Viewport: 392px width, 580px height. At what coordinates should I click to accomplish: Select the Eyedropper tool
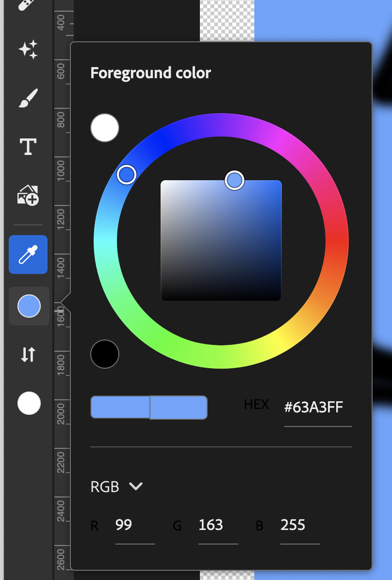[x=28, y=254]
